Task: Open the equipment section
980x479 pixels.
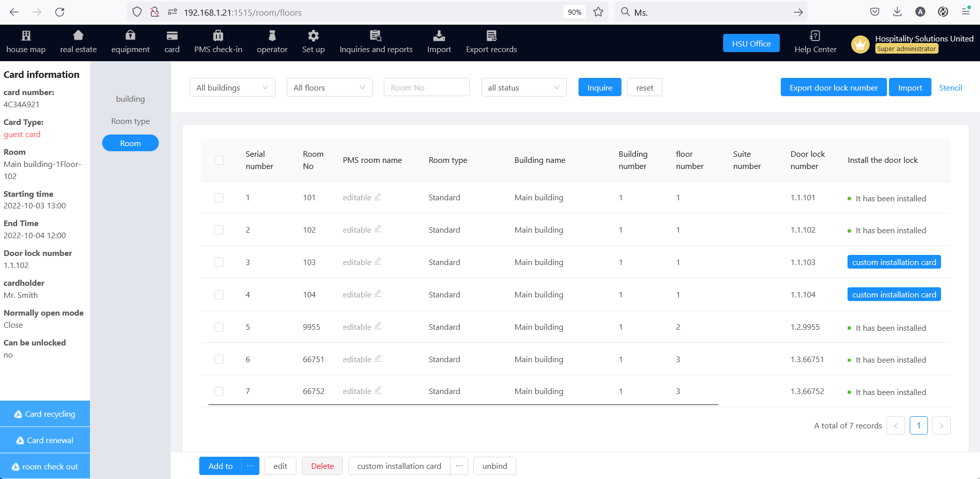Action: (x=130, y=42)
